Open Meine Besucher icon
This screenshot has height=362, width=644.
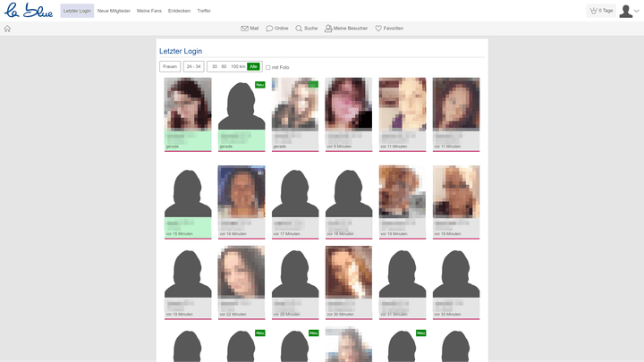click(x=329, y=29)
